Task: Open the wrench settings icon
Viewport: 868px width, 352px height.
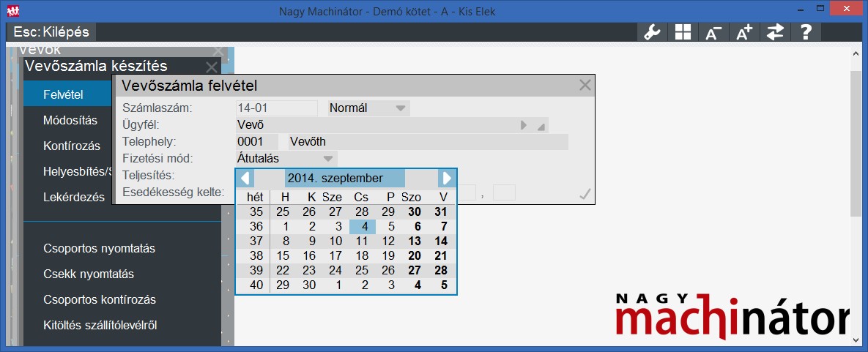Action: (653, 32)
